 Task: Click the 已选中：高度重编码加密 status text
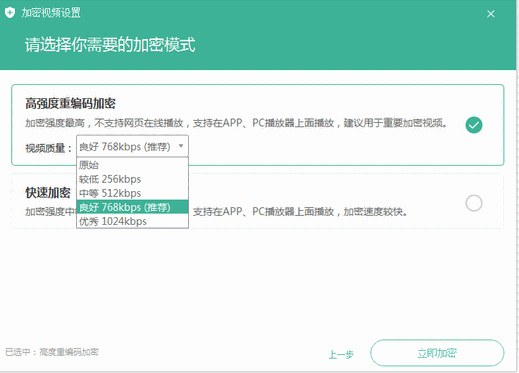tap(52, 352)
